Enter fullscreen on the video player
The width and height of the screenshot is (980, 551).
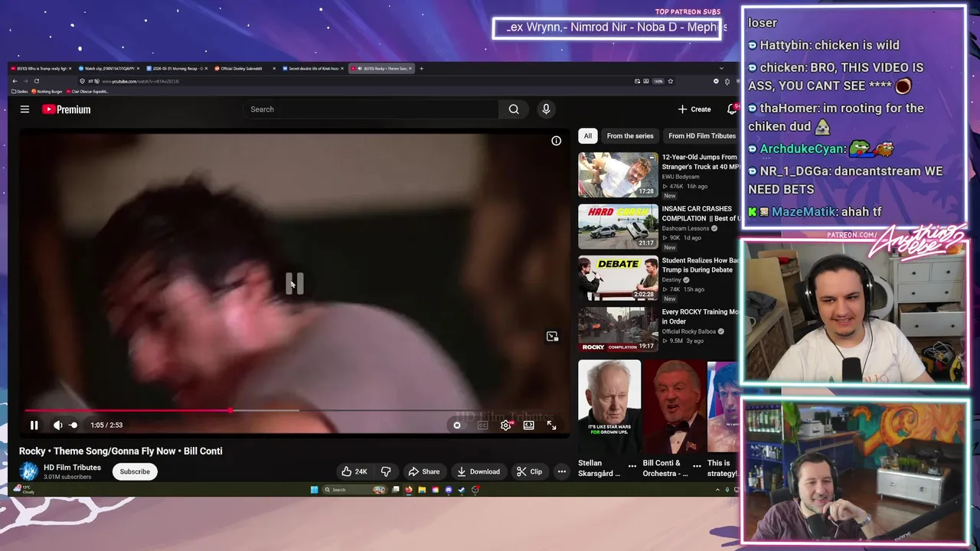point(551,425)
